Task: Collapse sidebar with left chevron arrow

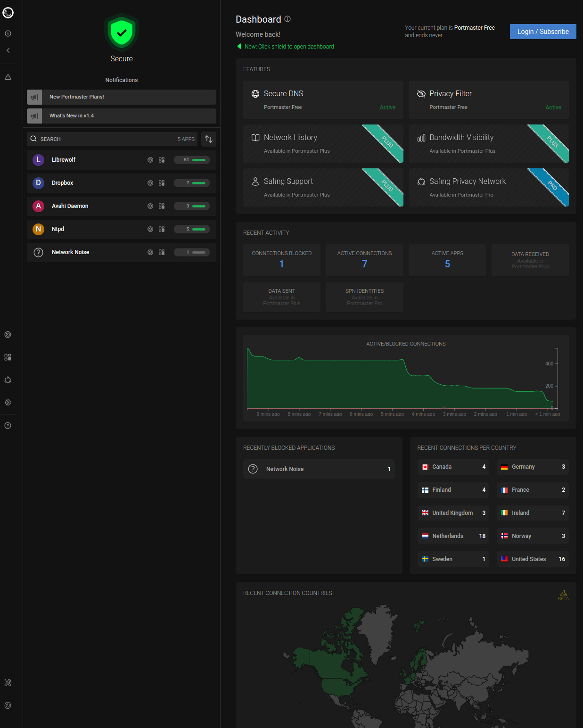Action: point(8,50)
